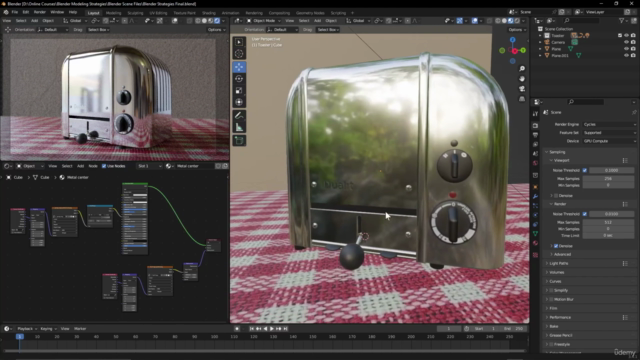This screenshot has width=640, height=360.
Task: Hide Toaster collection in viewport
Action: pos(627,36)
